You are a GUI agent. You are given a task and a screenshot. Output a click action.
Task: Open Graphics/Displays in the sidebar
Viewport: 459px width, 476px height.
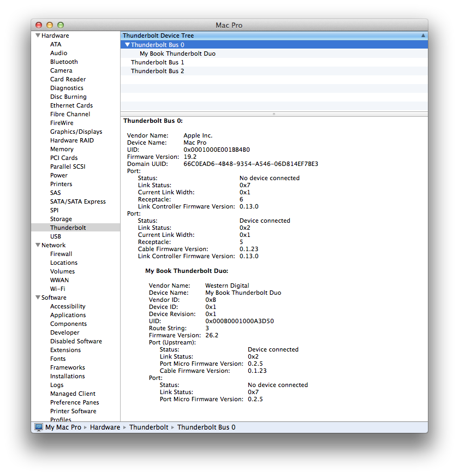click(x=76, y=132)
